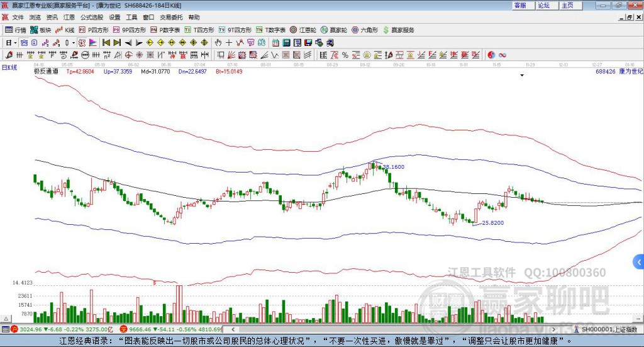The image size is (644, 347).
Task: Expand the blue side panel arrow
Action: point(638,261)
